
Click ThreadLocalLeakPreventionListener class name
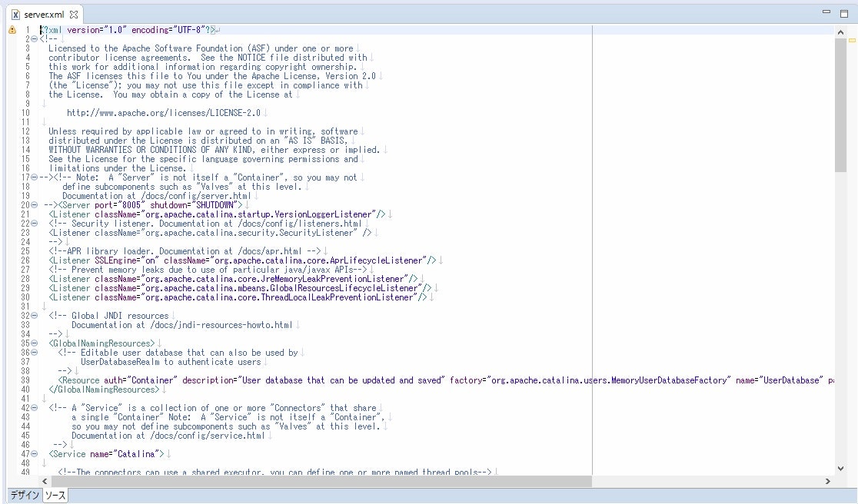point(337,297)
